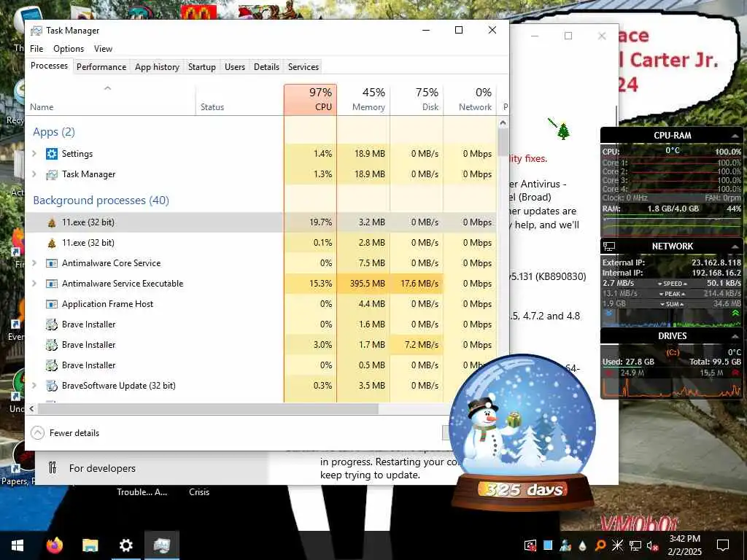Screen dimensions: 747x560
Task: Click the muted volume speaker icon
Action: point(652,545)
